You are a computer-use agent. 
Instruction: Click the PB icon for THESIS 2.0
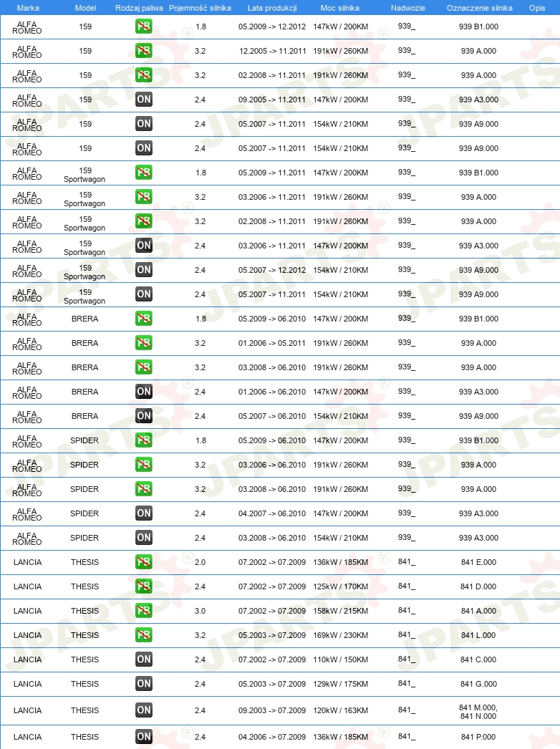click(x=144, y=562)
